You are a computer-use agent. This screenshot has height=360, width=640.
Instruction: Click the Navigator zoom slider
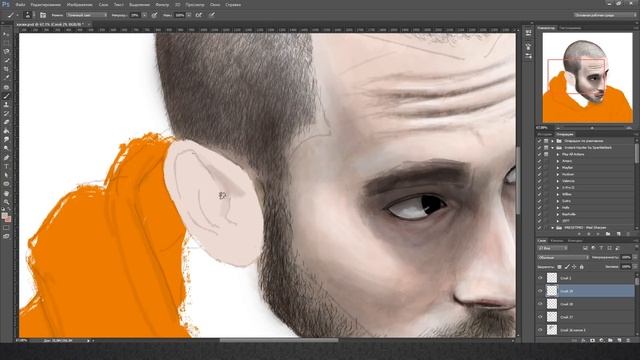click(x=591, y=128)
